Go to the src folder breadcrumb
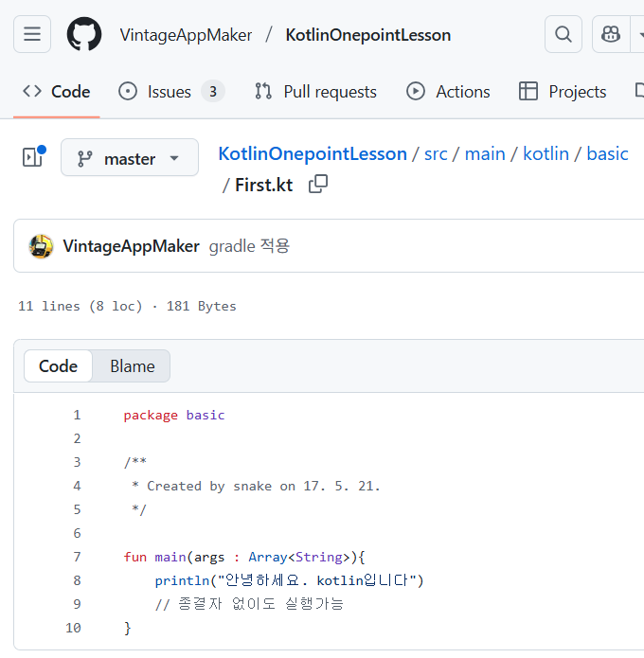The height and width of the screenshot is (658, 644). pos(436,154)
